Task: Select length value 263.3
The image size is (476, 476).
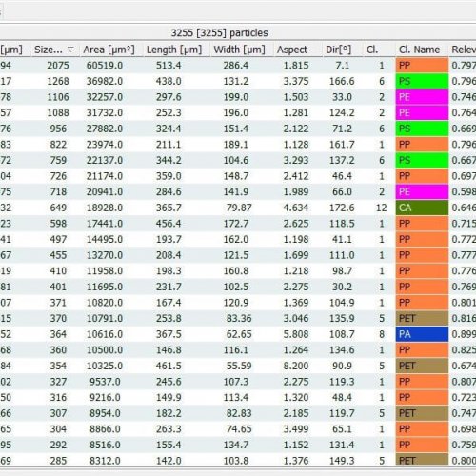Action: 169,429
